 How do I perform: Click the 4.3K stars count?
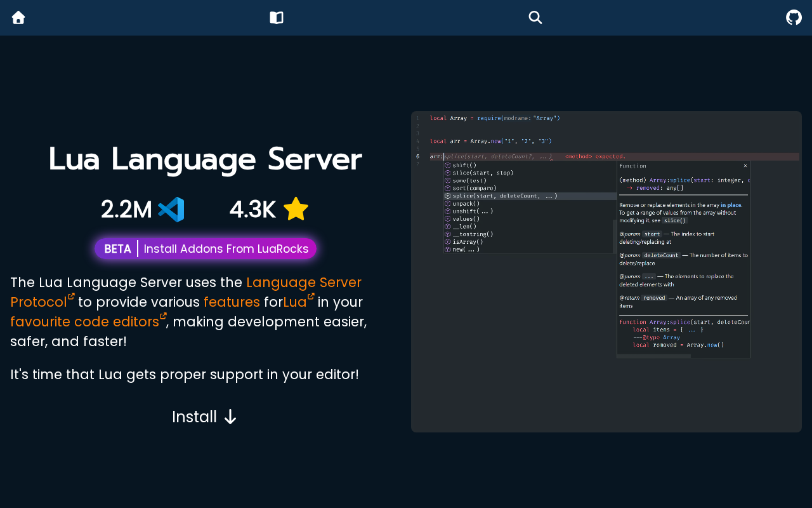(252, 210)
